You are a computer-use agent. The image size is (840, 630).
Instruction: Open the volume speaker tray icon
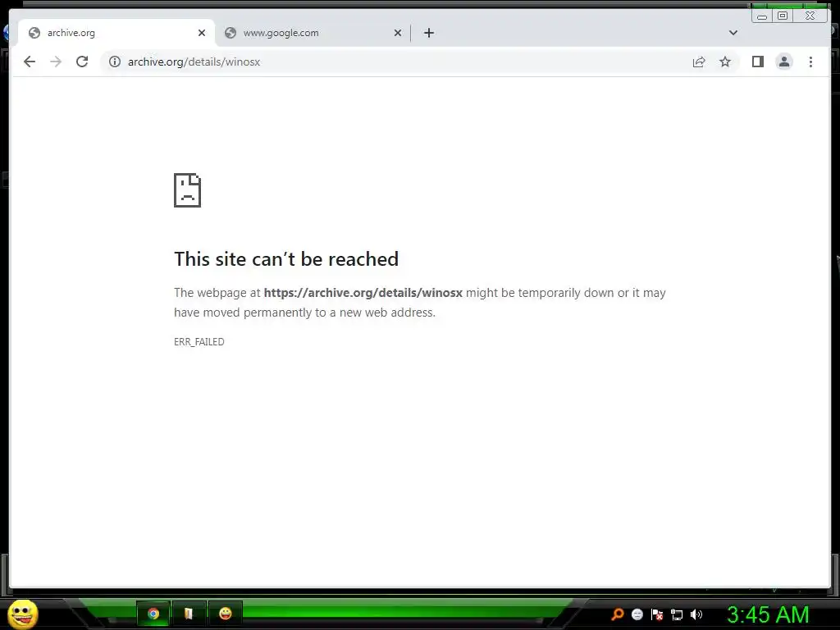(x=696, y=614)
